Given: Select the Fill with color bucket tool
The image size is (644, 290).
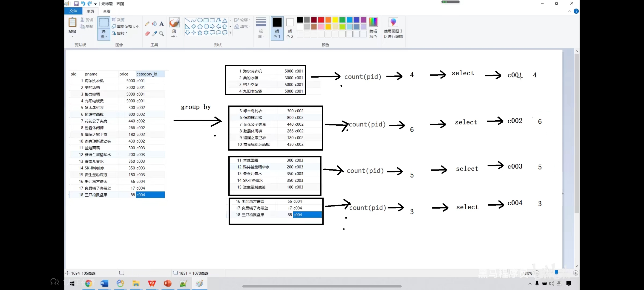Looking at the screenshot, I should (155, 24).
